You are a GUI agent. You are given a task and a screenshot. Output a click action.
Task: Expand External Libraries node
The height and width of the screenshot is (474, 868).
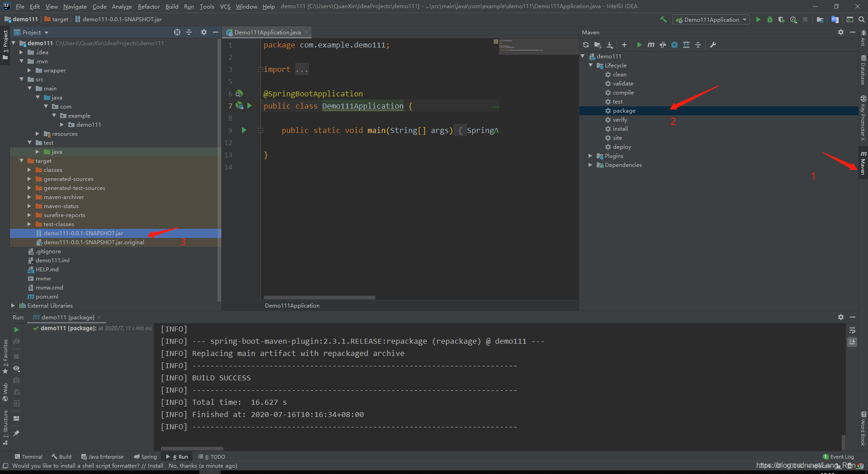click(x=13, y=305)
